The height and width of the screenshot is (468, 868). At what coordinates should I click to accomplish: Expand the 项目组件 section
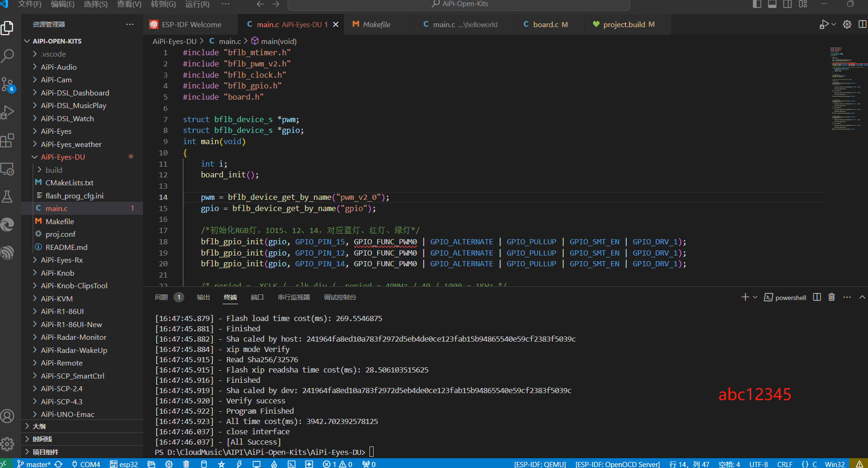(82, 452)
